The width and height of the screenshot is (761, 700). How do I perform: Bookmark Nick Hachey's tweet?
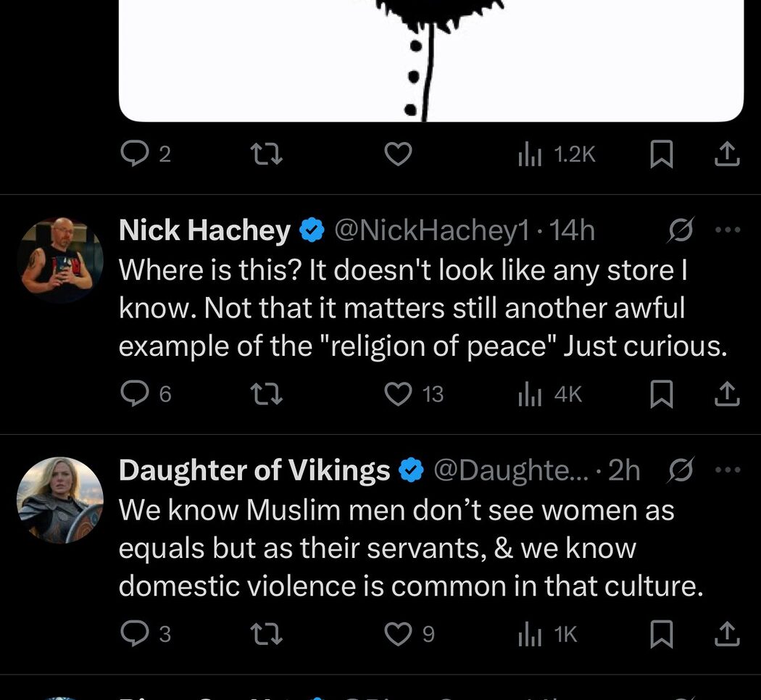click(662, 393)
